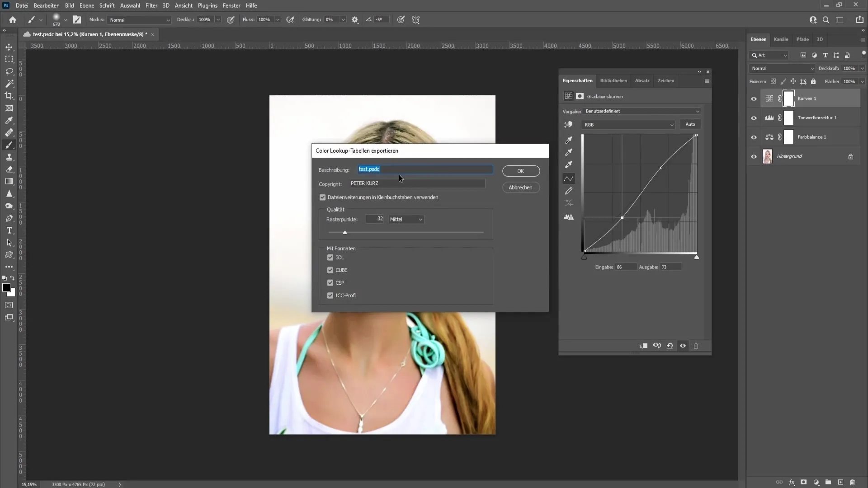868x488 pixels.
Task: Toggle visibility of Tonwertkorrektur 1 layer
Action: (x=755, y=117)
